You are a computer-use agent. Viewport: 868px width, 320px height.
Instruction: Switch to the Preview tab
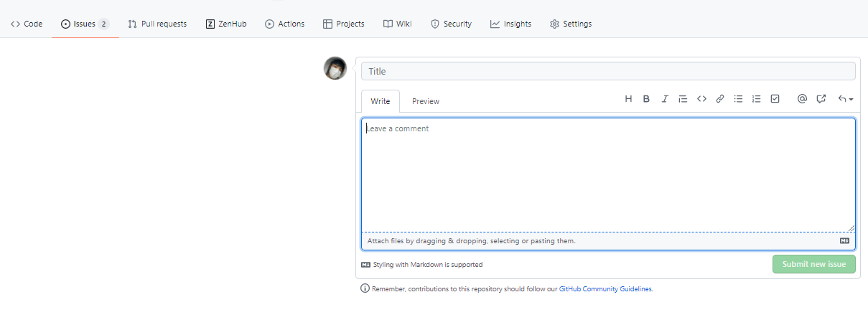pyautogui.click(x=426, y=101)
